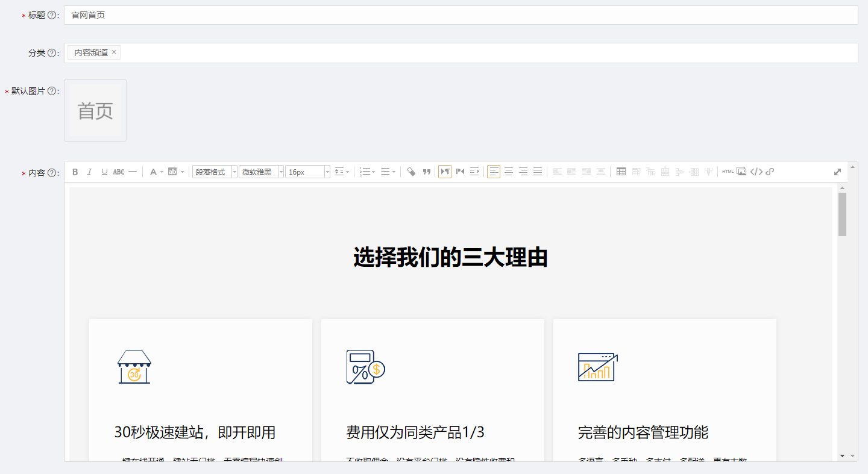Click the format painter (clear format) brush
The width and height of the screenshot is (868, 474).
[411, 172]
